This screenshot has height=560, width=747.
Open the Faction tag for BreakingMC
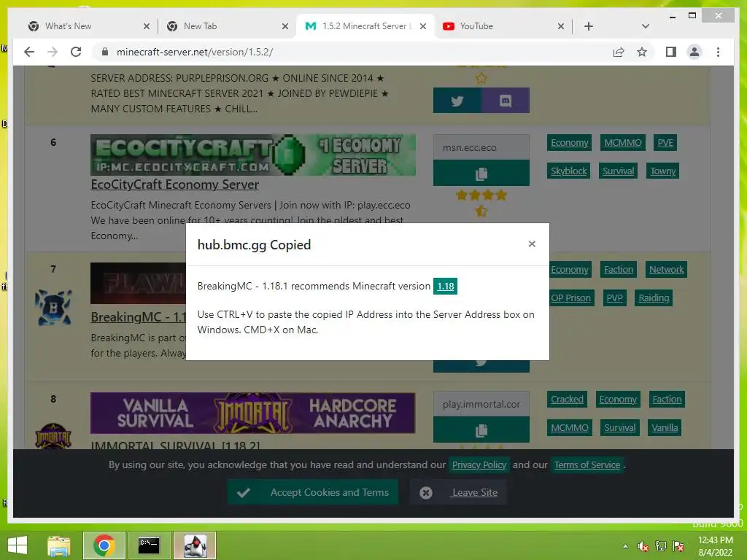(619, 270)
